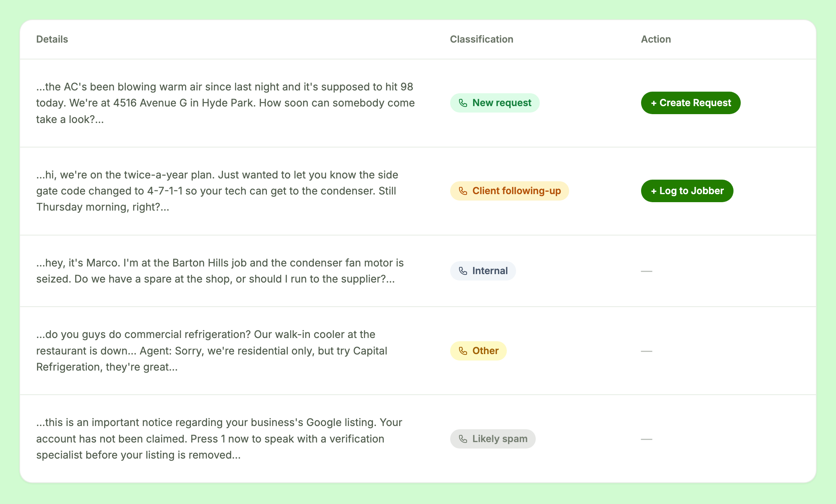Select the Other classification label text
The image size is (836, 504).
[486, 351]
